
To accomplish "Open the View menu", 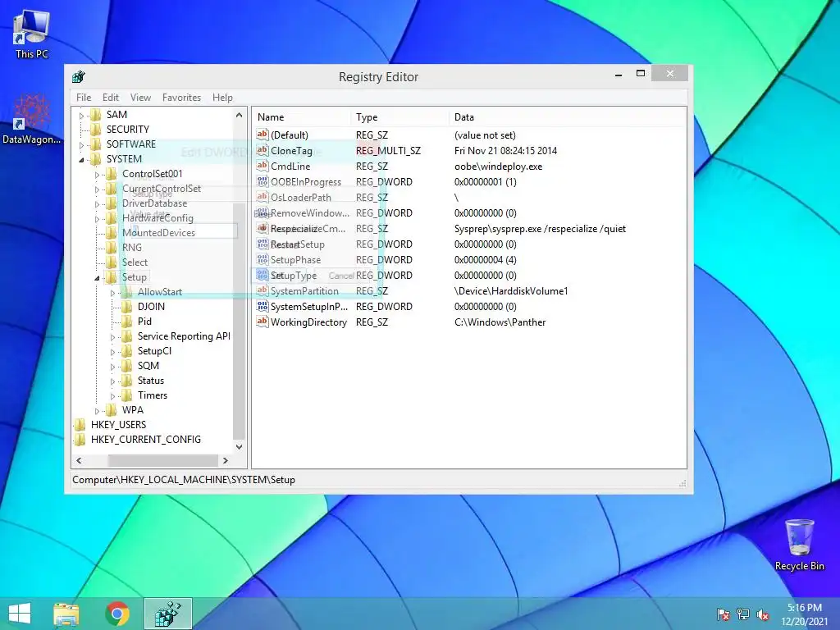I will click(x=140, y=98).
